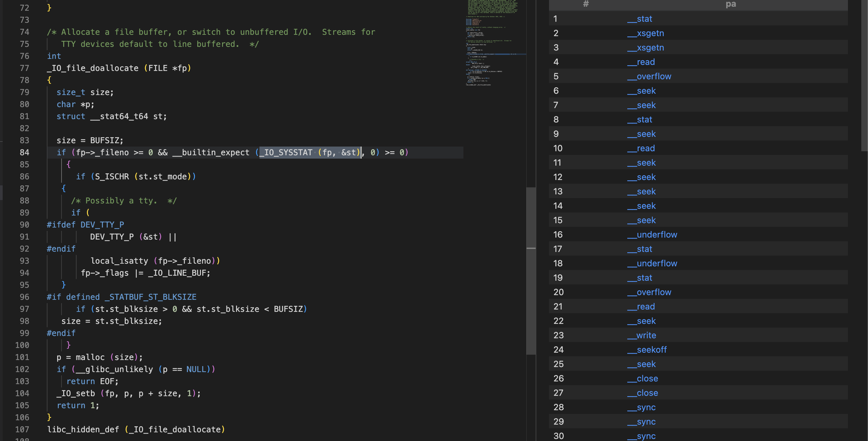This screenshot has height=441, width=868.
Task: Select line 101 malloc call expression
Action: [x=107, y=357]
